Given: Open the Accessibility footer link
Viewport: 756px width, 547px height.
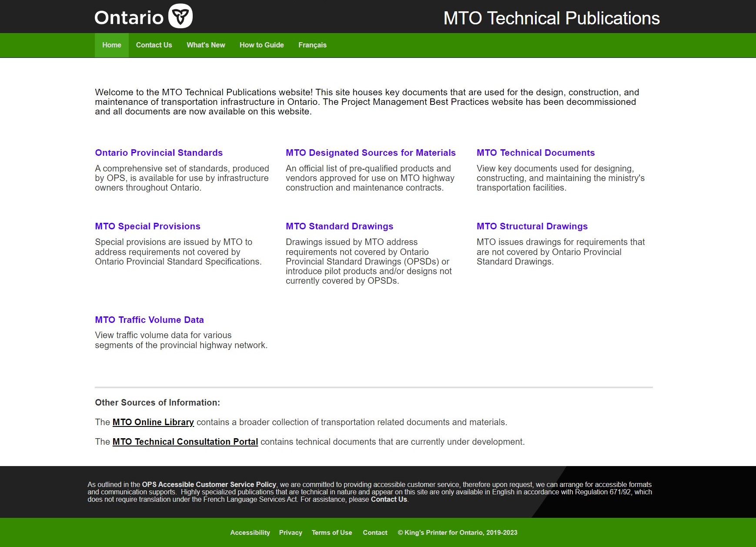Looking at the screenshot, I should tap(250, 533).
